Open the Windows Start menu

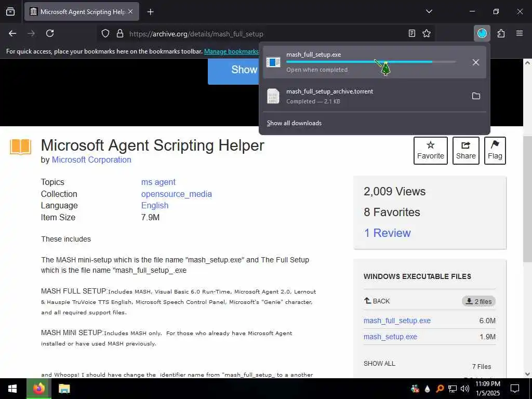click(13, 389)
